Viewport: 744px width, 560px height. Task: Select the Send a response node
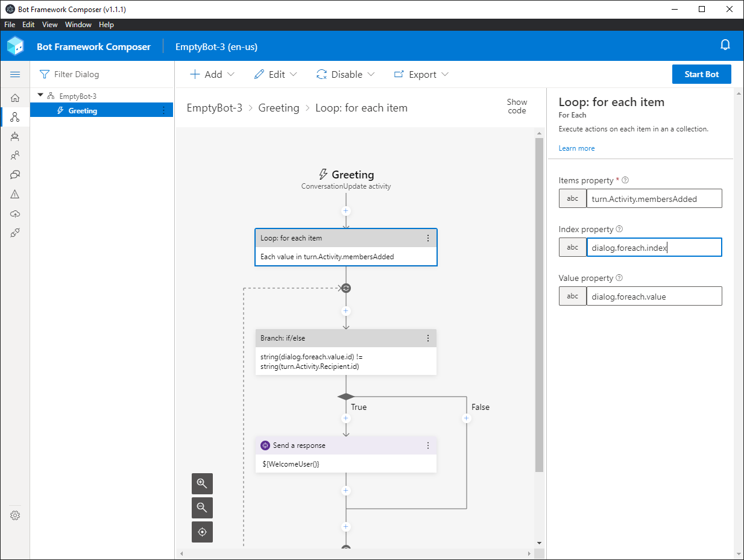click(x=346, y=455)
